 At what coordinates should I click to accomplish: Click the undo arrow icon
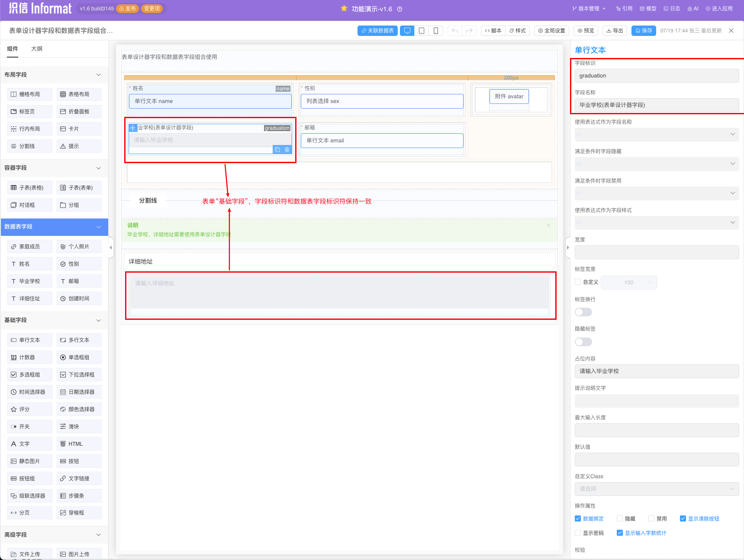click(x=455, y=31)
